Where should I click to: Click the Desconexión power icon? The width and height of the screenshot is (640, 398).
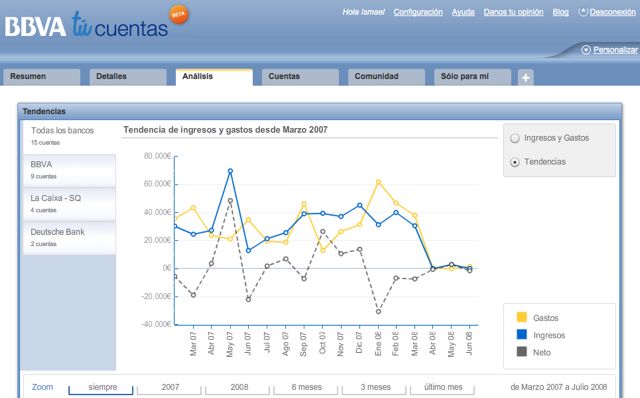pos(583,12)
